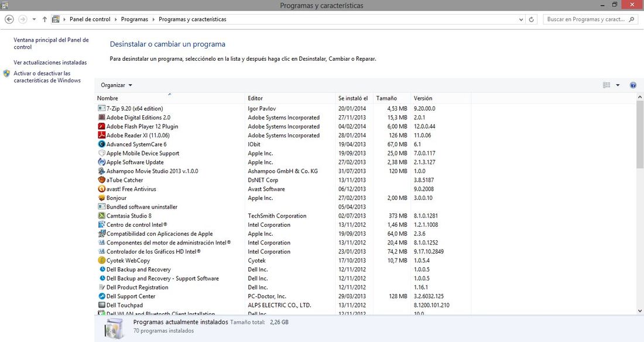Click the vertical scrollbar thumb
This screenshot has width=644, height=342.
(640, 134)
